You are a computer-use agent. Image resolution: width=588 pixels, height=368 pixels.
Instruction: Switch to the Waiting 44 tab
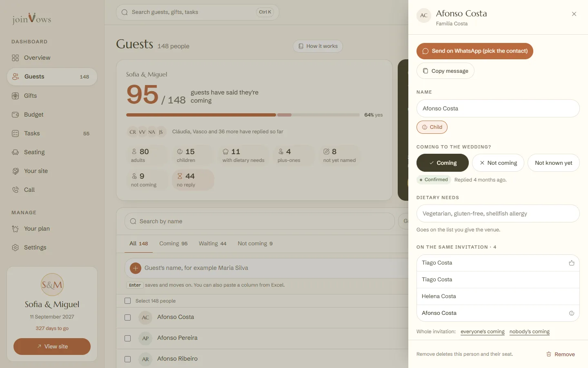click(x=212, y=244)
